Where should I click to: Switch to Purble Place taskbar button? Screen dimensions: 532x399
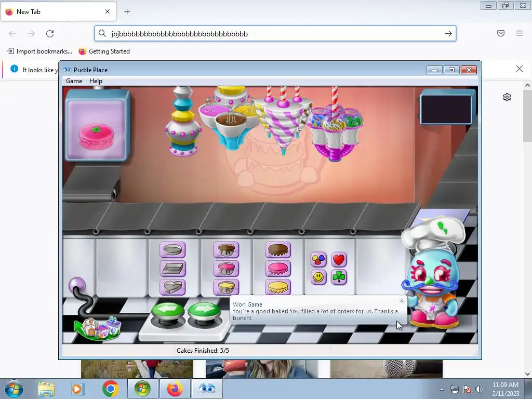[x=207, y=389]
